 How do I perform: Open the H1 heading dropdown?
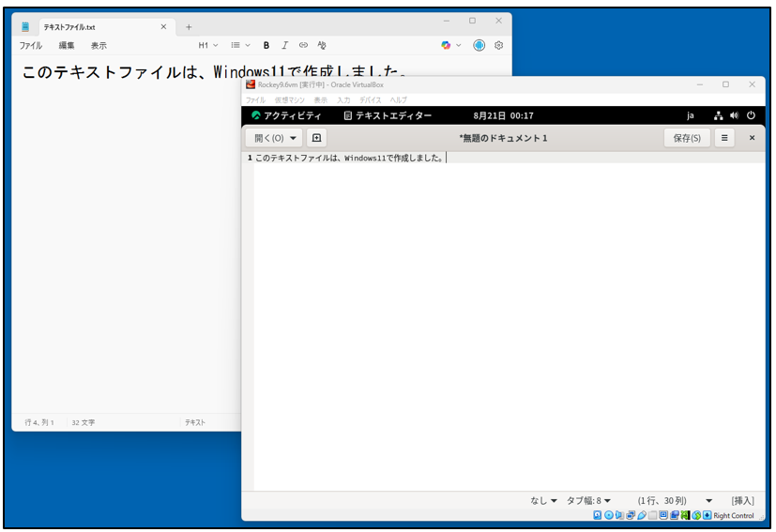[x=207, y=45]
